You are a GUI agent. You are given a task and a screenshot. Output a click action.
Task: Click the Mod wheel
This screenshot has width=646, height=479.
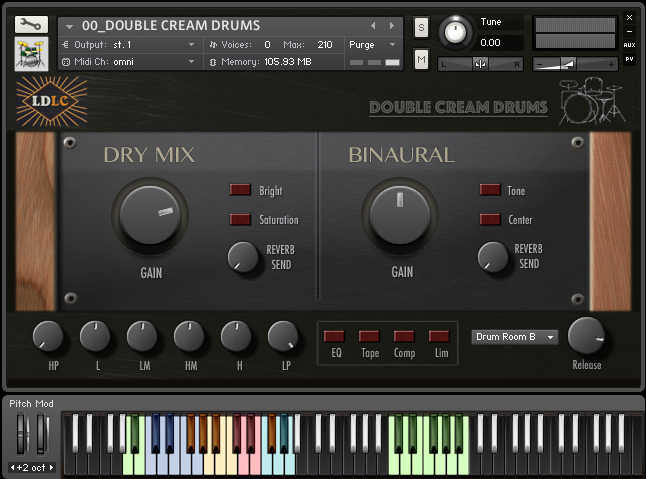tap(41, 434)
